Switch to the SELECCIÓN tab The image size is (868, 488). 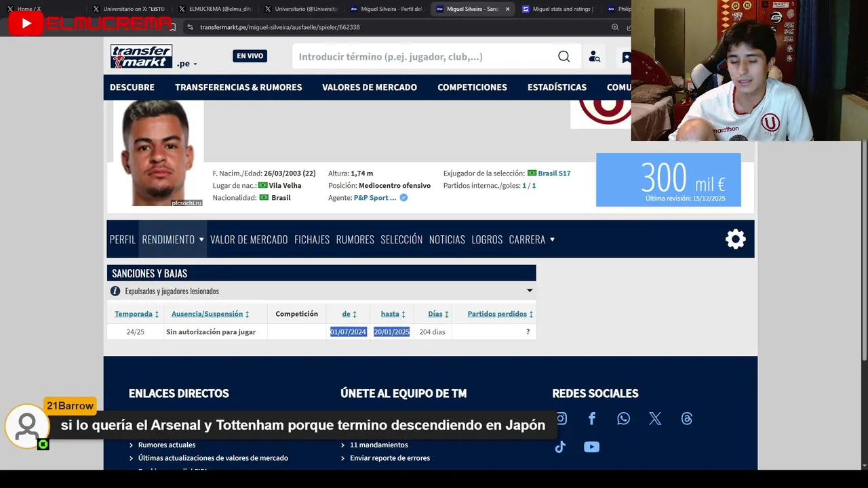[401, 239]
